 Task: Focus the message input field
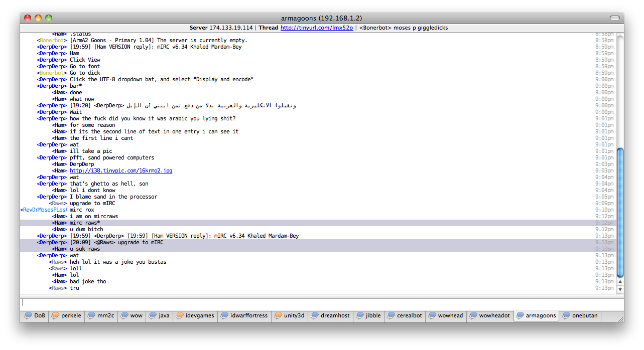321,303
